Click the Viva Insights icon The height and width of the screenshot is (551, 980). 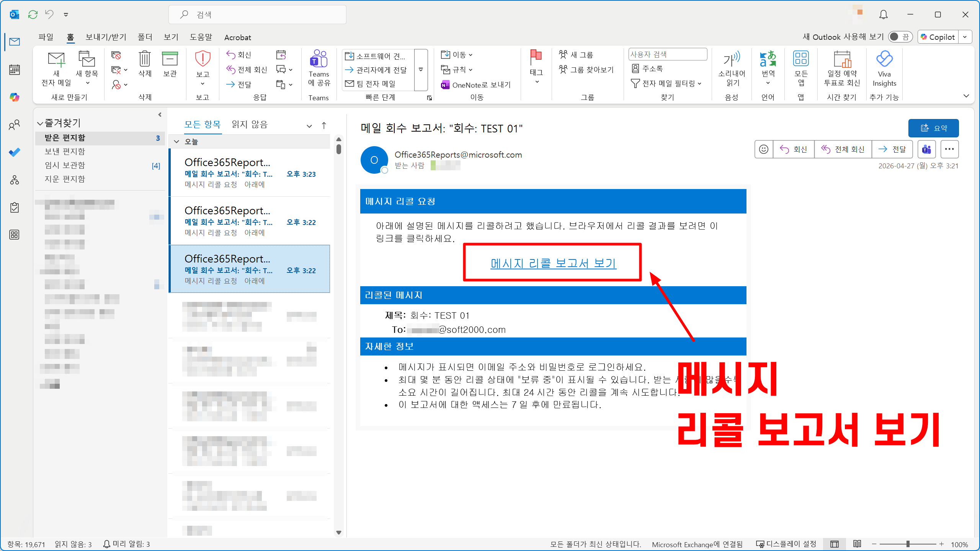tap(884, 59)
